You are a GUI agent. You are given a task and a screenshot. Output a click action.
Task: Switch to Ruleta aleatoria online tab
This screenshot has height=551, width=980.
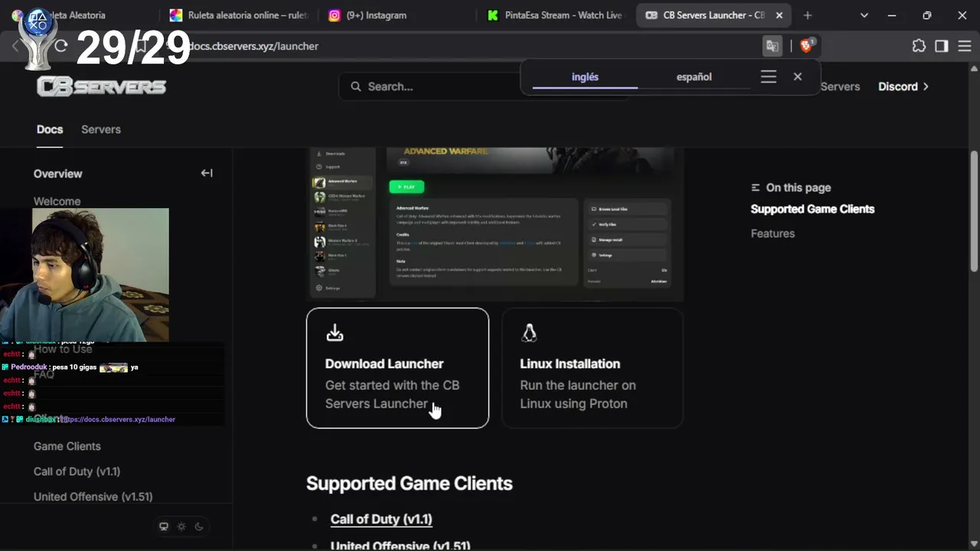(x=239, y=15)
